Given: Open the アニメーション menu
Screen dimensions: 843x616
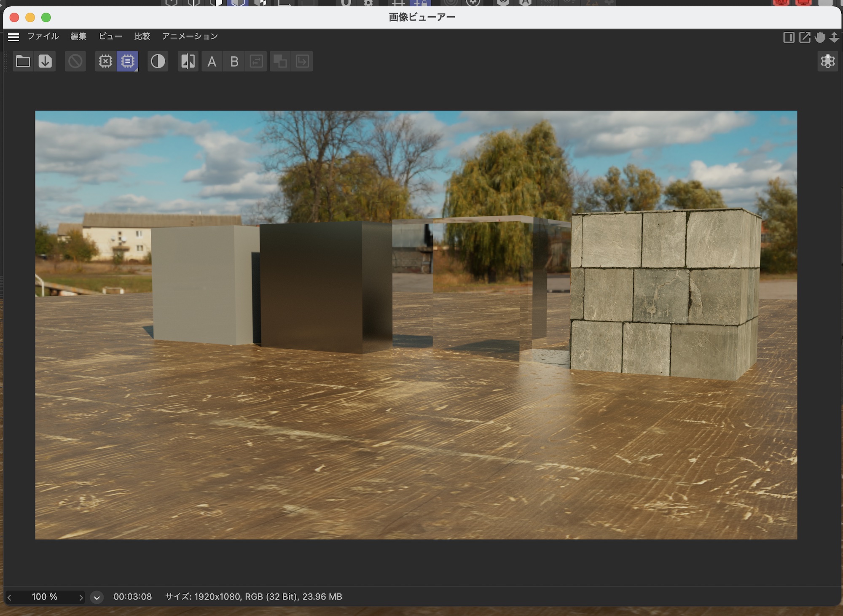Looking at the screenshot, I should coord(190,36).
